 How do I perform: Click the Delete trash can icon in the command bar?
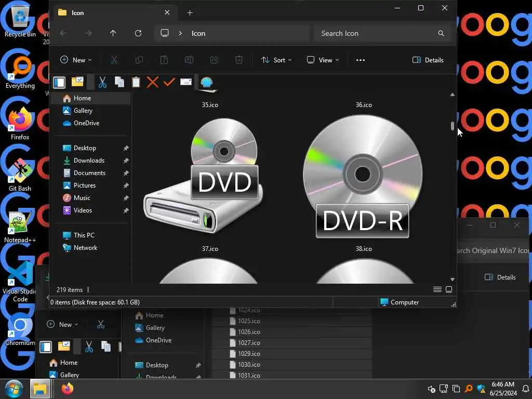coord(239,60)
